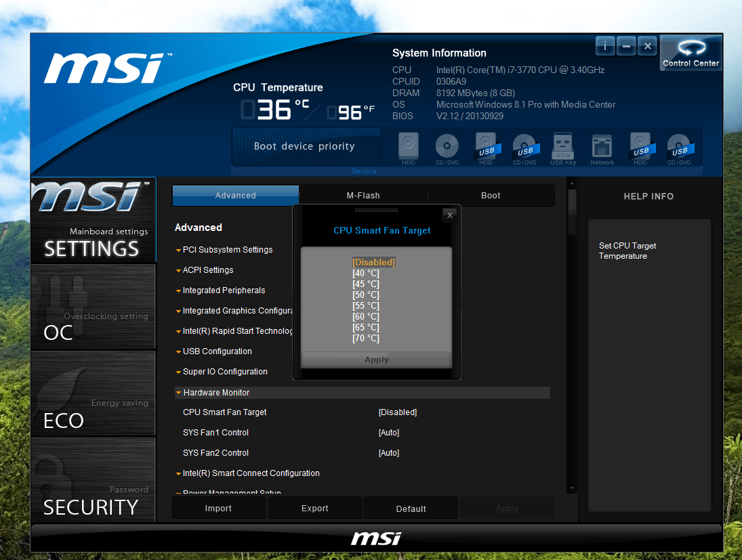Screen dimensions: 742x560
Task: Select the [70 °C] fan target
Action: pyautogui.click(x=366, y=339)
